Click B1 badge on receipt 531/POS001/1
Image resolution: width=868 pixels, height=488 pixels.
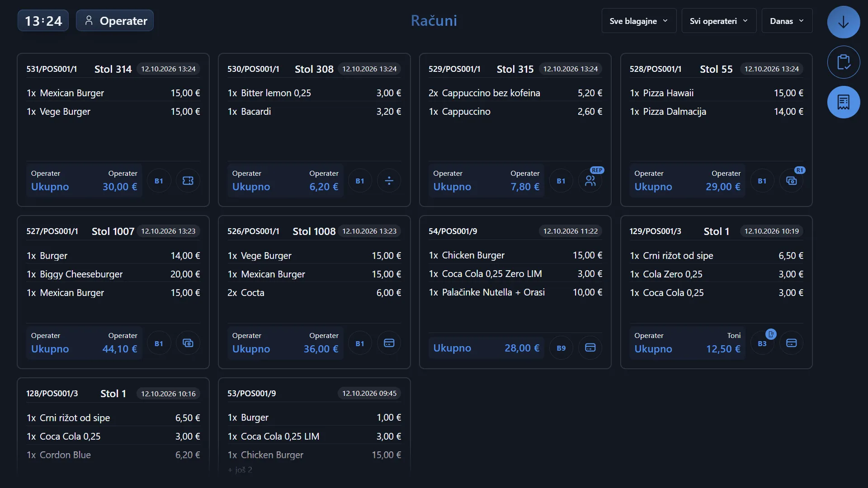click(159, 181)
